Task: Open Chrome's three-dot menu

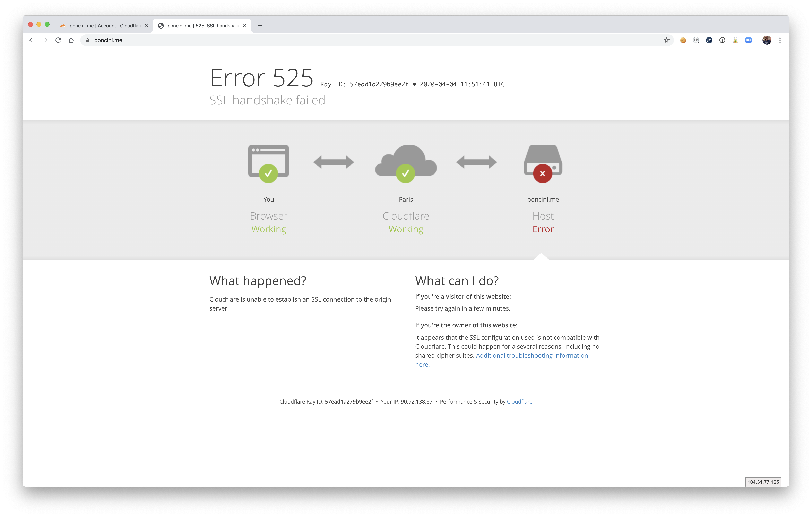Action: pos(780,40)
